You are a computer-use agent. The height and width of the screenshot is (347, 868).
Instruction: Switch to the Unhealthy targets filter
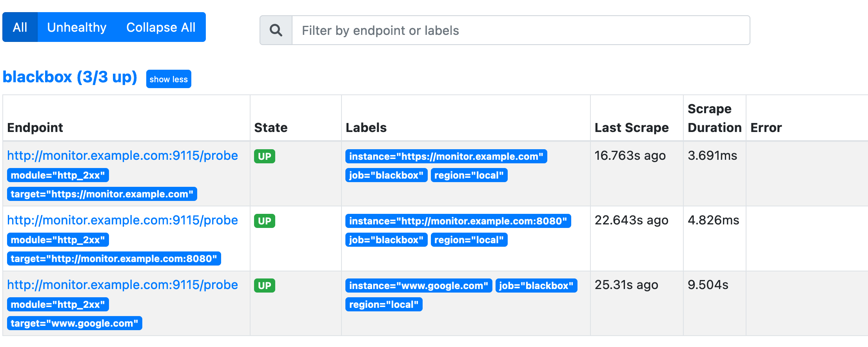coord(77,27)
